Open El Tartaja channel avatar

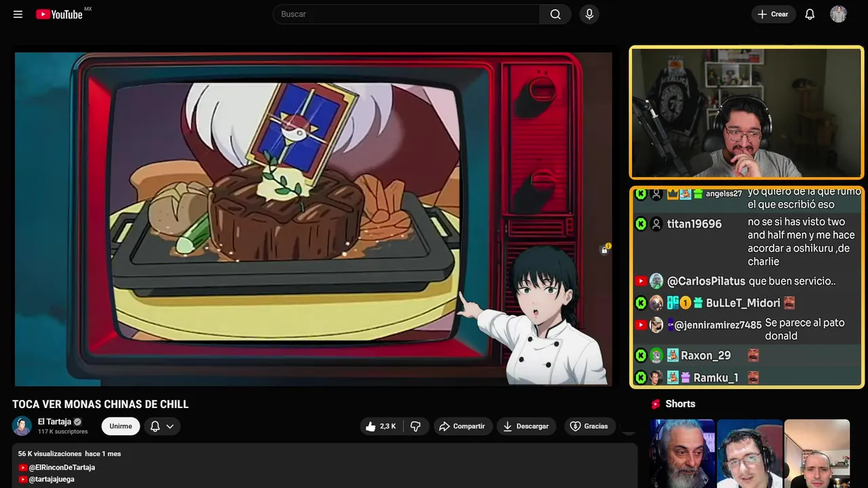tap(22, 426)
